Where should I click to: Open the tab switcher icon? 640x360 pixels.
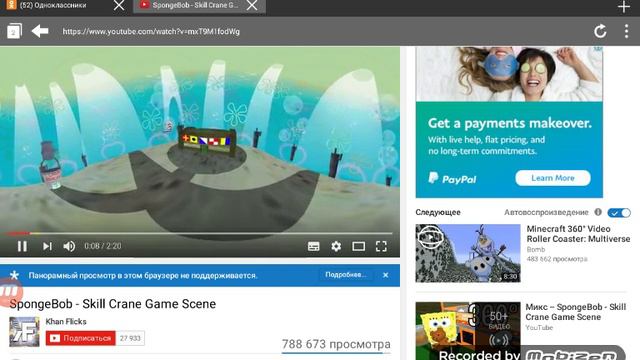click(14, 31)
